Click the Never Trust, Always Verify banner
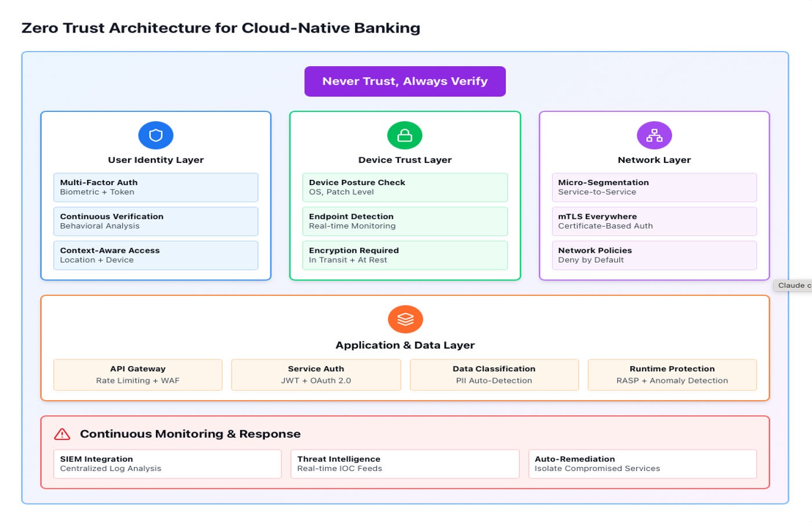This screenshot has width=812, height=522. tap(405, 81)
